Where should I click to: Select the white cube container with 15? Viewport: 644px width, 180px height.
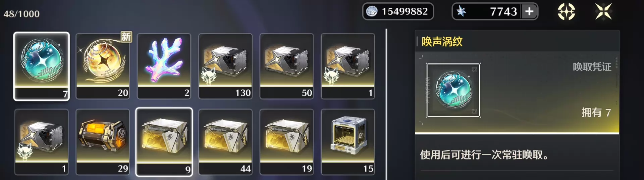pyautogui.click(x=348, y=142)
